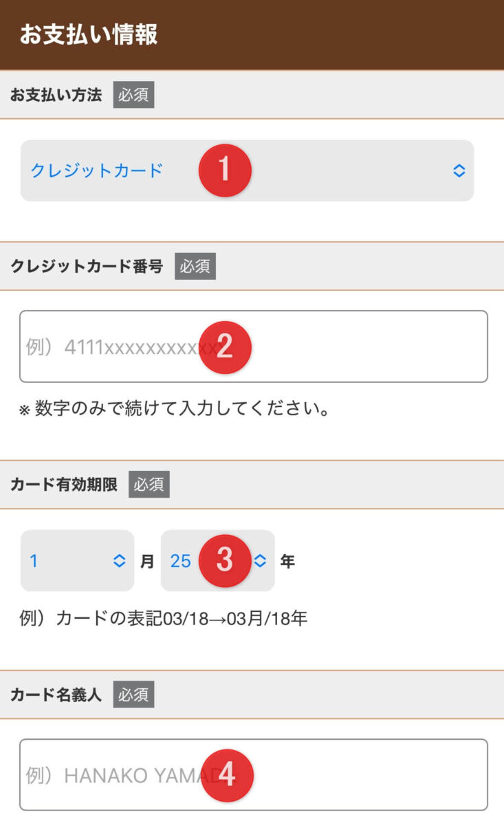
Task: Click the お支払い情報 header title
Action: (x=89, y=34)
